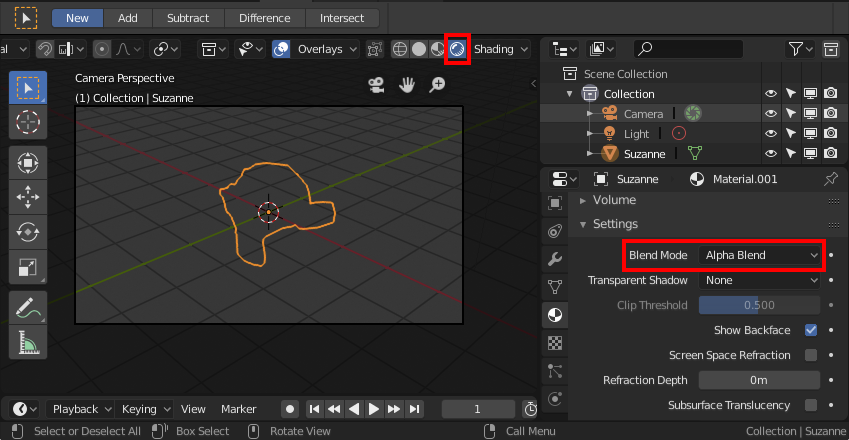849x440 pixels.
Task: Toggle X-ray display
Action: point(374,49)
